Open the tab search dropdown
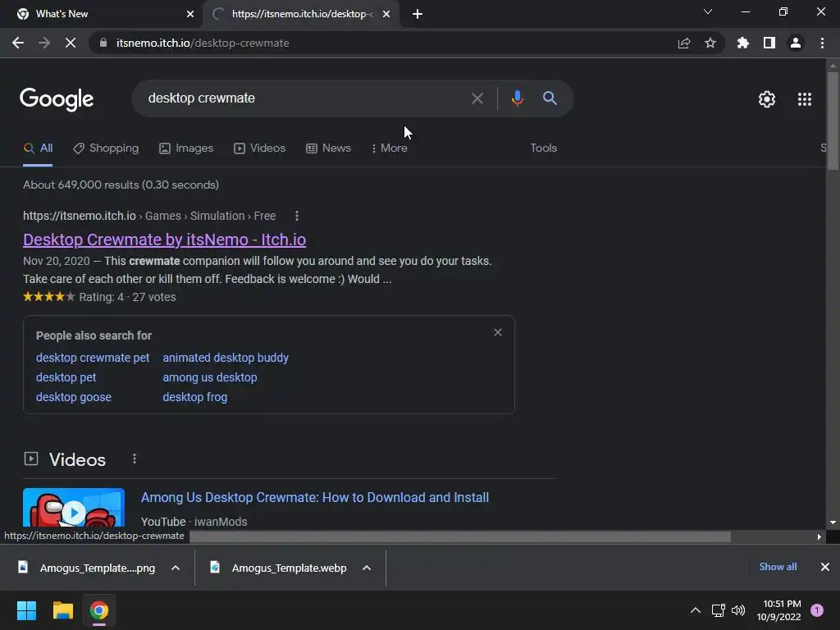This screenshot has width=840, height=630. [x=708, y=11]
